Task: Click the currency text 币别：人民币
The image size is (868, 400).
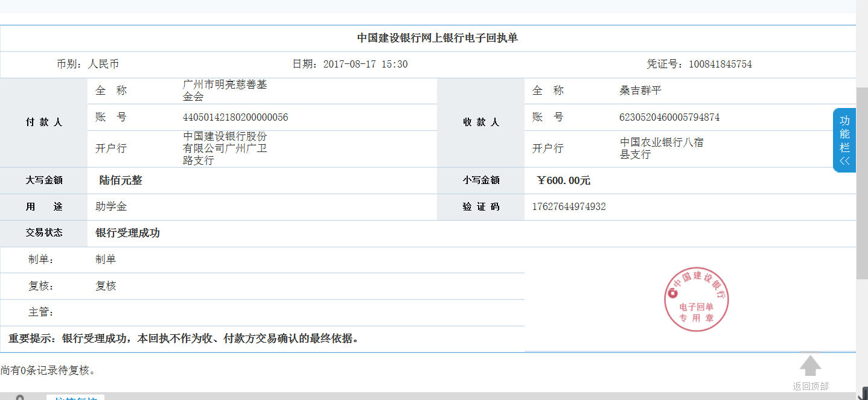Action: pyautogui.click(x=88, y=64)
